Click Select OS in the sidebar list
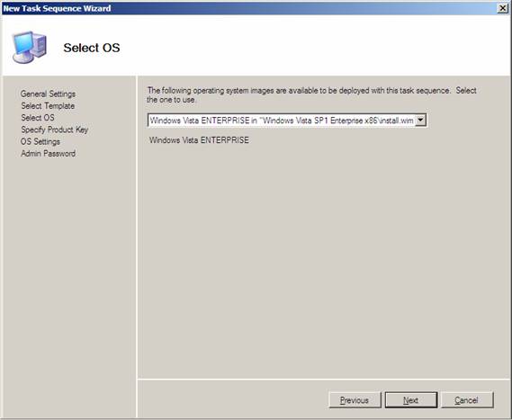This screenshot has height=420, width=512. coord(38,118)
